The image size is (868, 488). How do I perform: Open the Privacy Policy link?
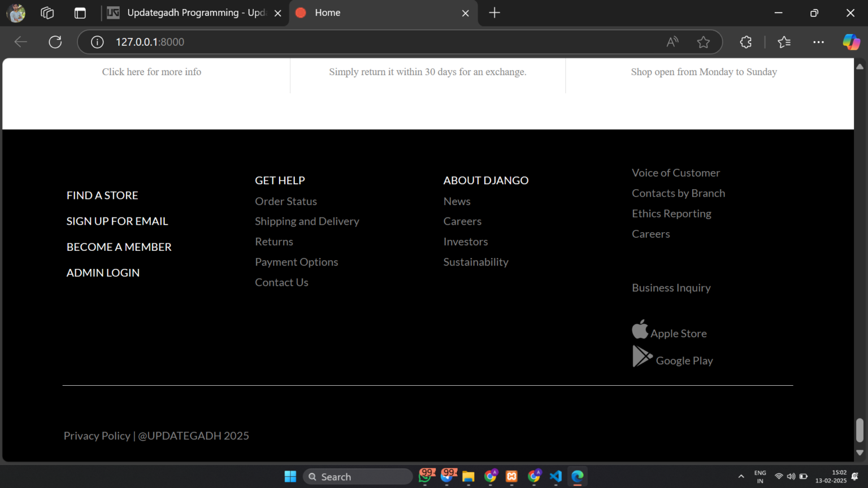[x=97, y=435]
